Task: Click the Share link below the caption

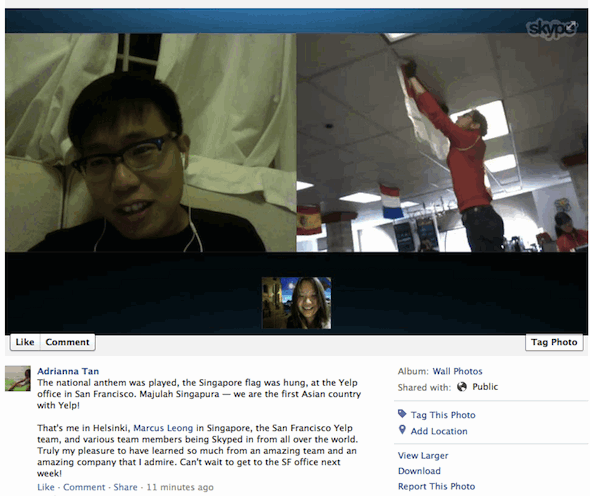Action: coord(125,487)
